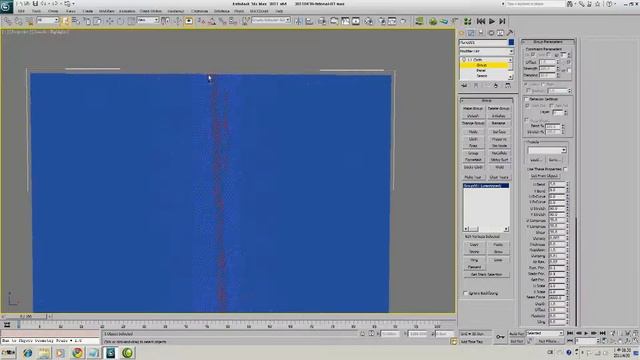Click Configure Modifier Sets icon
Screen dimensions: 640x360
(x=507, y=85)
